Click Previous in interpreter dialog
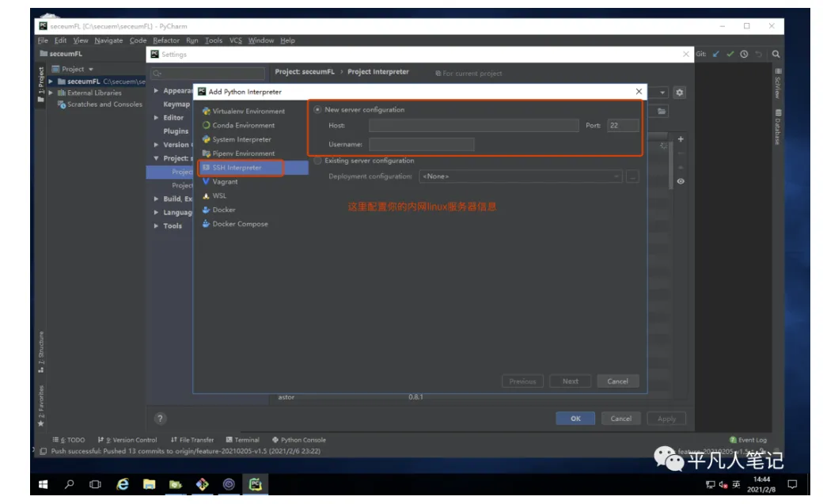The width and height of the screenshot is (823, 504). (x=523, y=381)
